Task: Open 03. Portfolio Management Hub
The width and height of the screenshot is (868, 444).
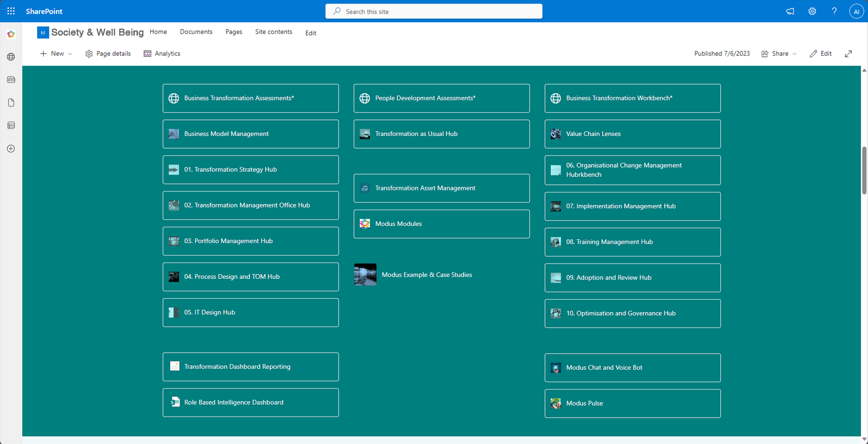Action: [251, 241]
